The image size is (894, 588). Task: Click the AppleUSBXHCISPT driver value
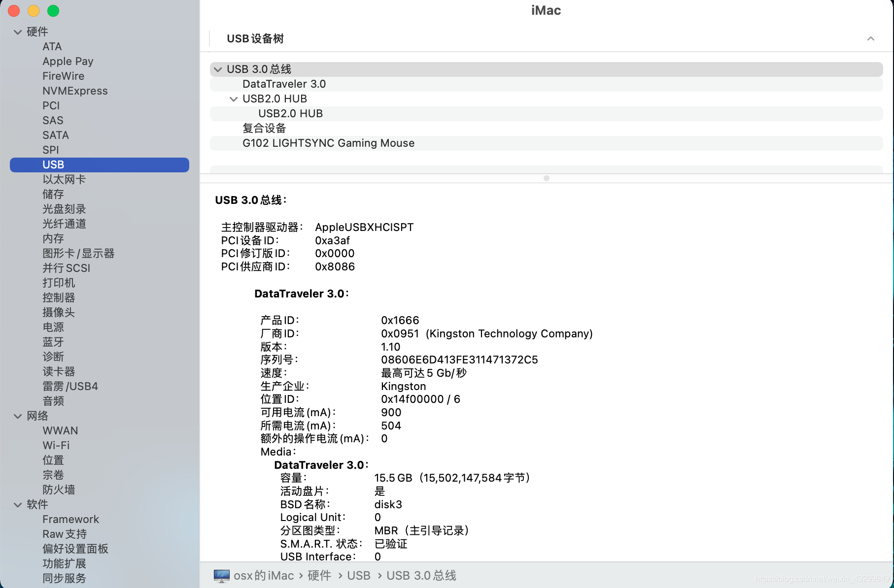364,228
